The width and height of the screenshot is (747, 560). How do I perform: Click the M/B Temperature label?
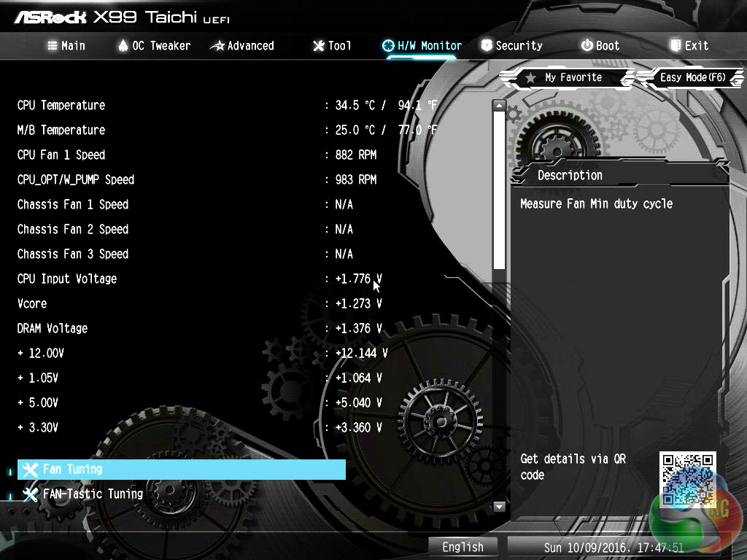[x=61, y=130]
